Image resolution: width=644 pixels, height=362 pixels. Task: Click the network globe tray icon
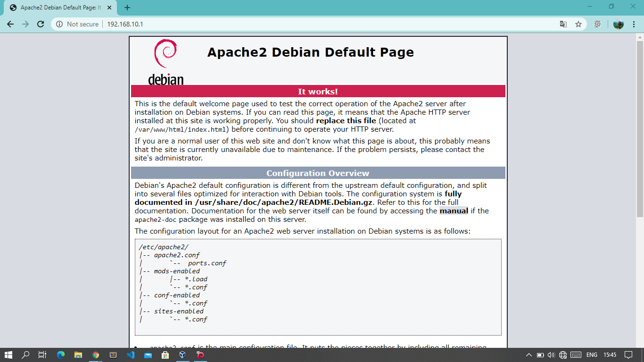(563, 355)
